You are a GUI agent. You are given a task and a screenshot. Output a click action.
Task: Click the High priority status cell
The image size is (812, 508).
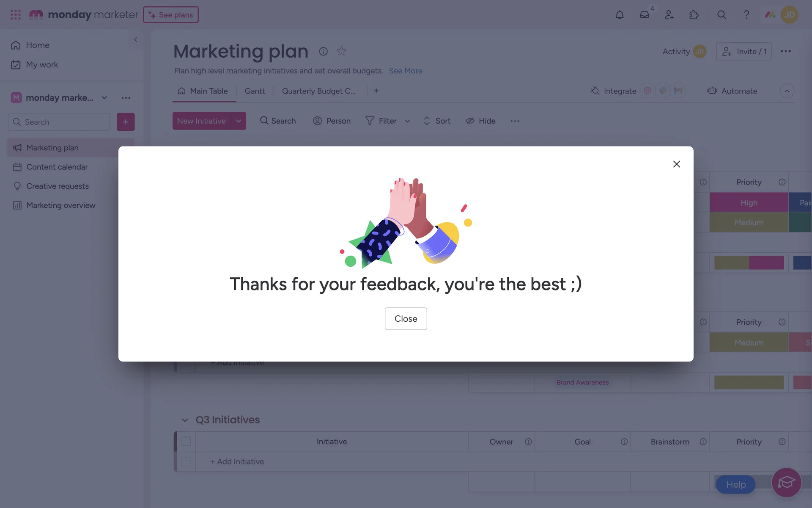(749, 203)
